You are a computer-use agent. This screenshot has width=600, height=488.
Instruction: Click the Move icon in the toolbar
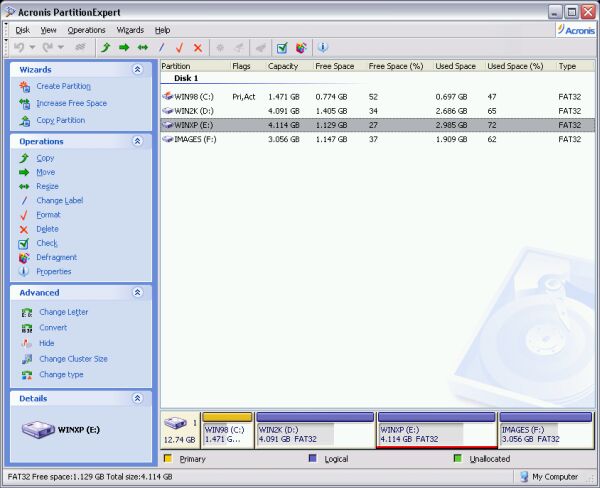124,47
